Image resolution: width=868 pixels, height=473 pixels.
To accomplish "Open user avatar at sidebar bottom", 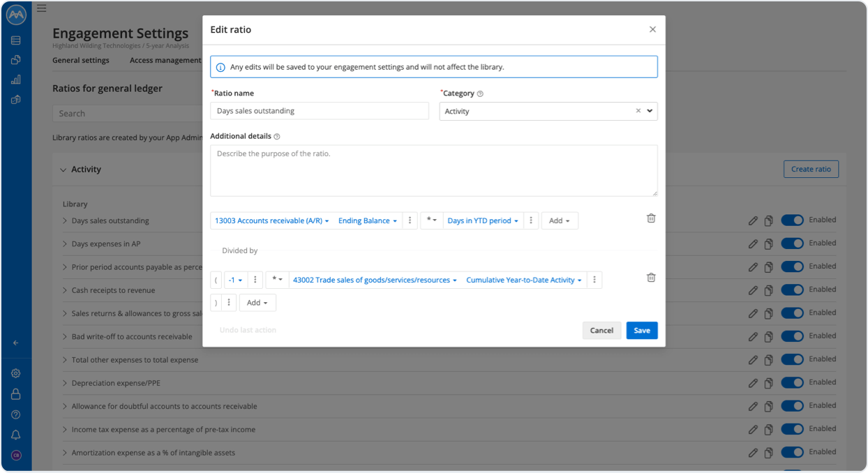I will coord(16,455).
